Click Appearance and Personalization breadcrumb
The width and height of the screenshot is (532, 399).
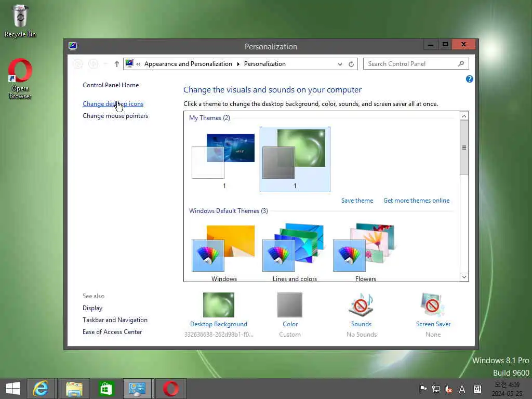pyautogui.click(x=188, y=64)
